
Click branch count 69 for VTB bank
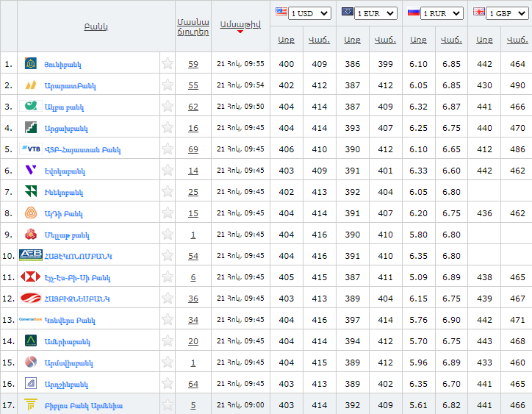tap(193, 149)
